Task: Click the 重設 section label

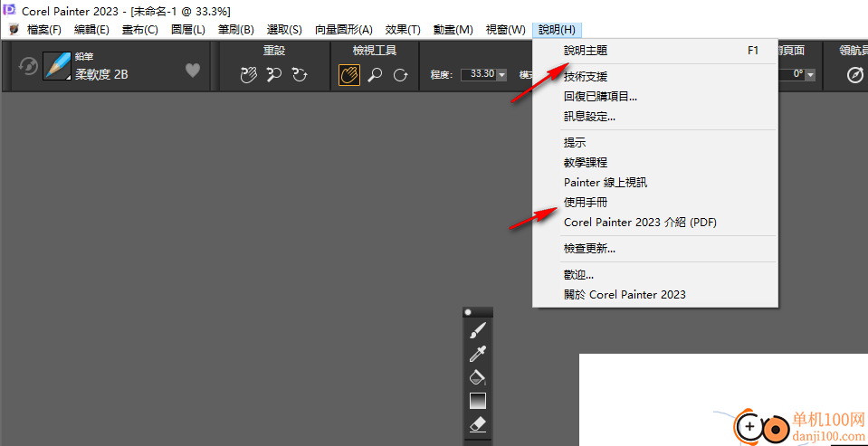Action: pyautogui.click(x=274, y=51)
